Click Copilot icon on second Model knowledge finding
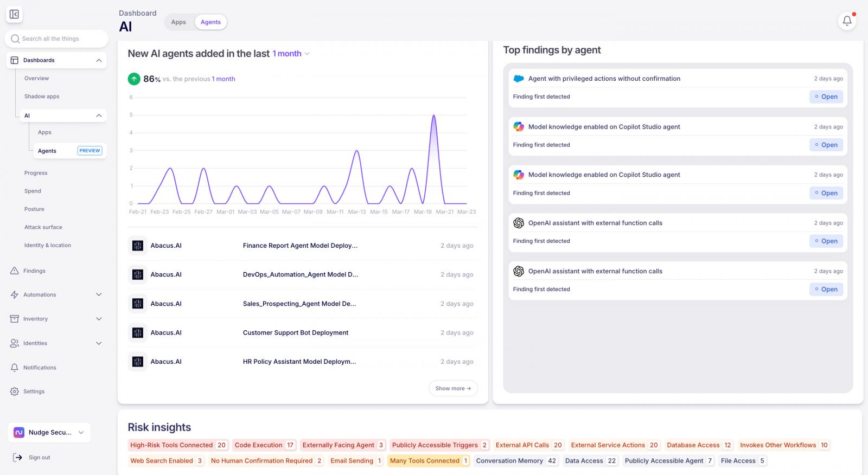Screen dimensions: 868x475 coord(519,175)
